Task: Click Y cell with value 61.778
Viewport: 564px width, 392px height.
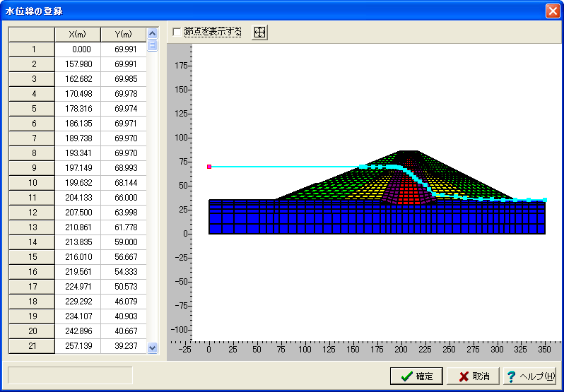Action: coord(124,227)
